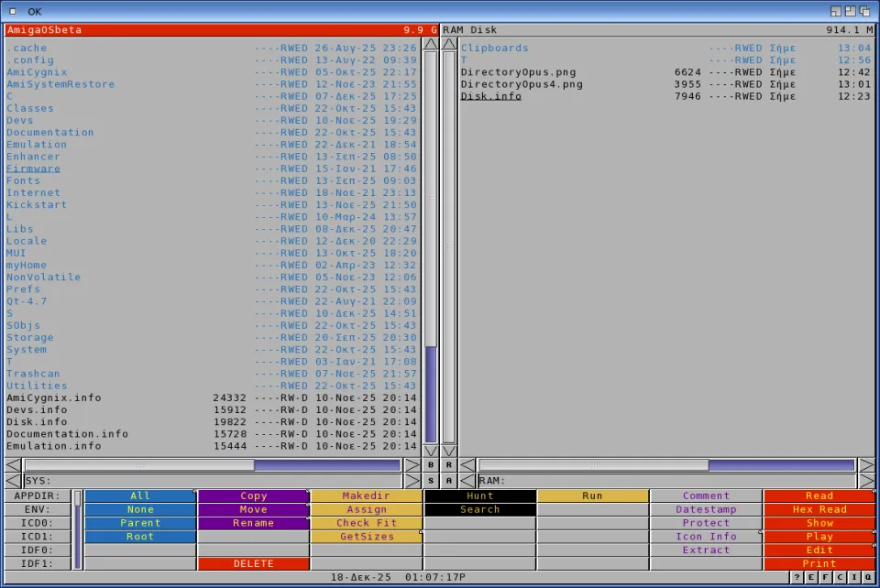
Task: Click the small B button between panels
Action: (431, 465)
